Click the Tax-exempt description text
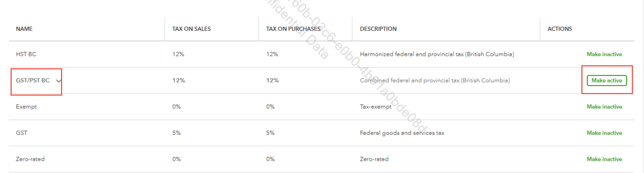 375,107
